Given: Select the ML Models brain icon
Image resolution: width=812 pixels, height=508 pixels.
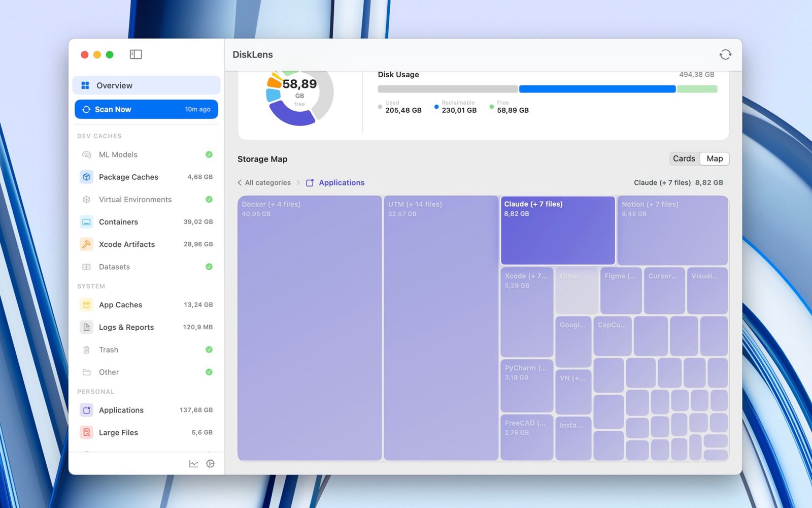Looking at the screenshot, I should pos(86,154).
